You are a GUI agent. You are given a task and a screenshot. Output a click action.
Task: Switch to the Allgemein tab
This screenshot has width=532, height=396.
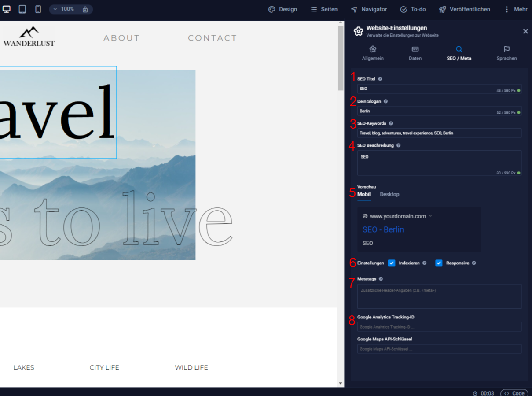pyautogui.click(x=373, y=53)
